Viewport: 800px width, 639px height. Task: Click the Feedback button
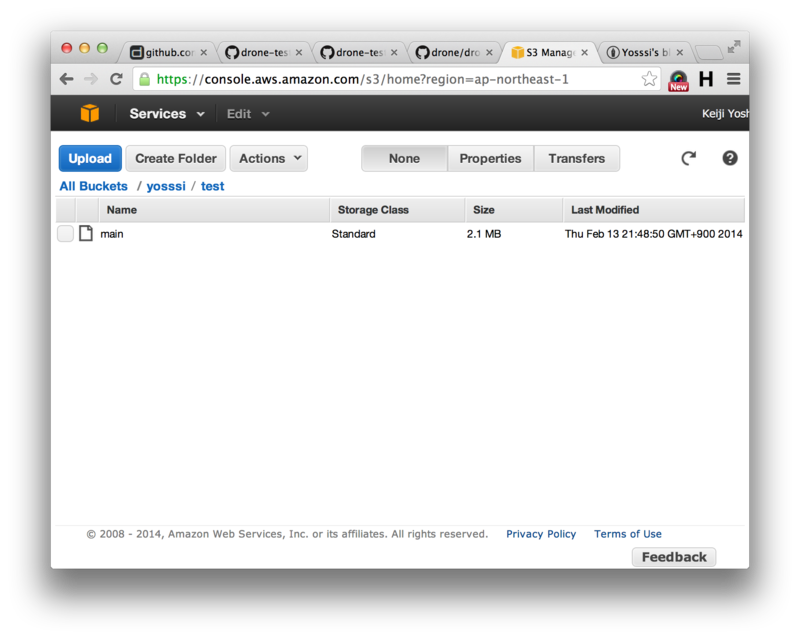pos(674,557)
